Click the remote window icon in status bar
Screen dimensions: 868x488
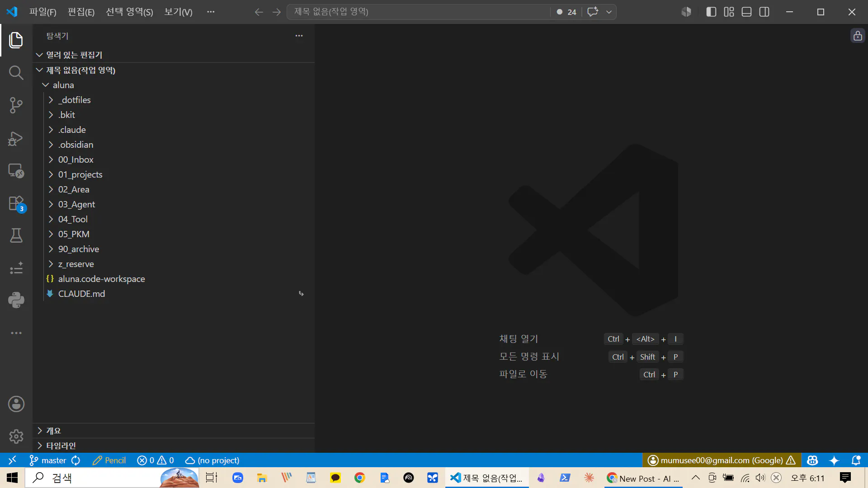pos(12,460)
